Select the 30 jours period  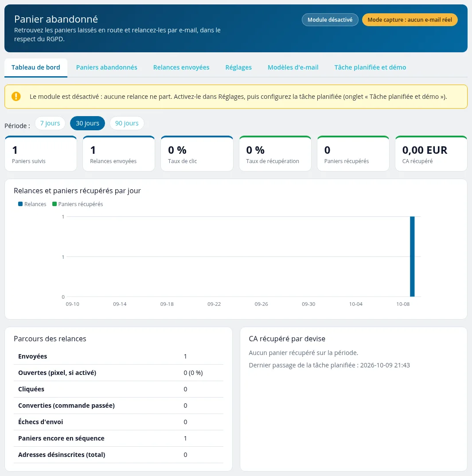87,123
